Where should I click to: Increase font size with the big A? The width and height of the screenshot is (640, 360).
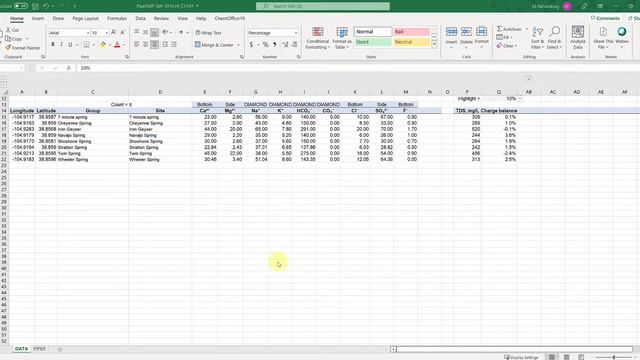click(113, 32)
